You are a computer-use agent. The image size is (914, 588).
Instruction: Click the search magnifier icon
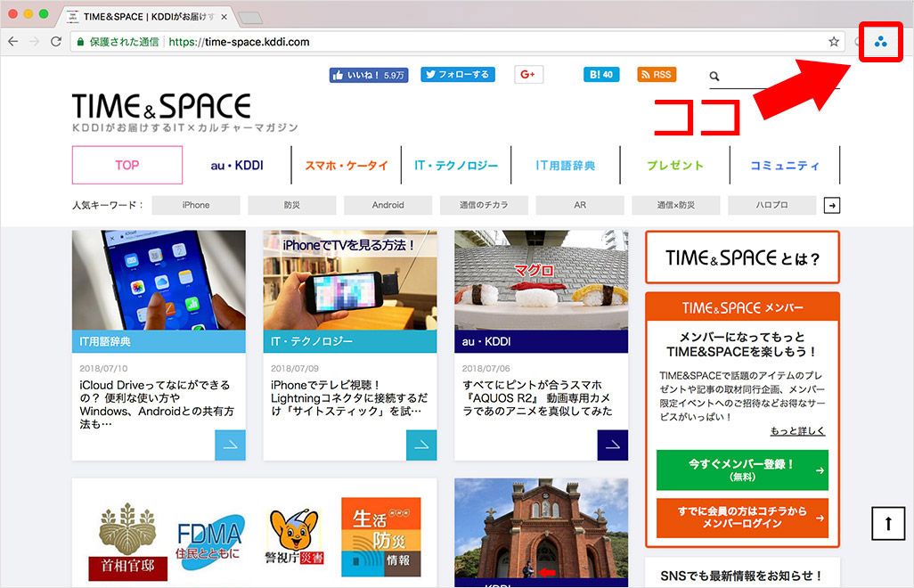(x=714, y=76)
